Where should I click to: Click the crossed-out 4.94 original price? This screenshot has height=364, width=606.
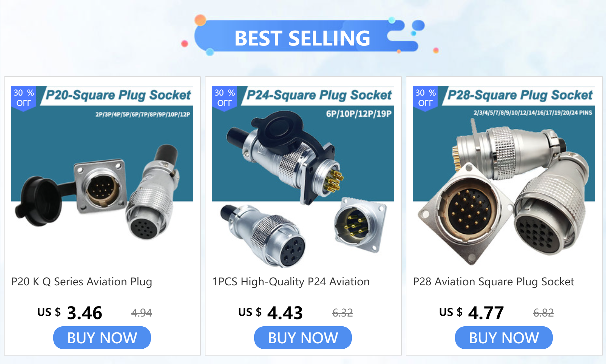(x=141, y=313)
